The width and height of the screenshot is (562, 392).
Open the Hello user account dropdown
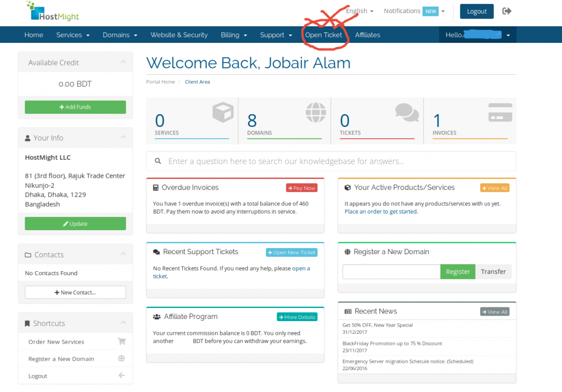click(477, 35)
